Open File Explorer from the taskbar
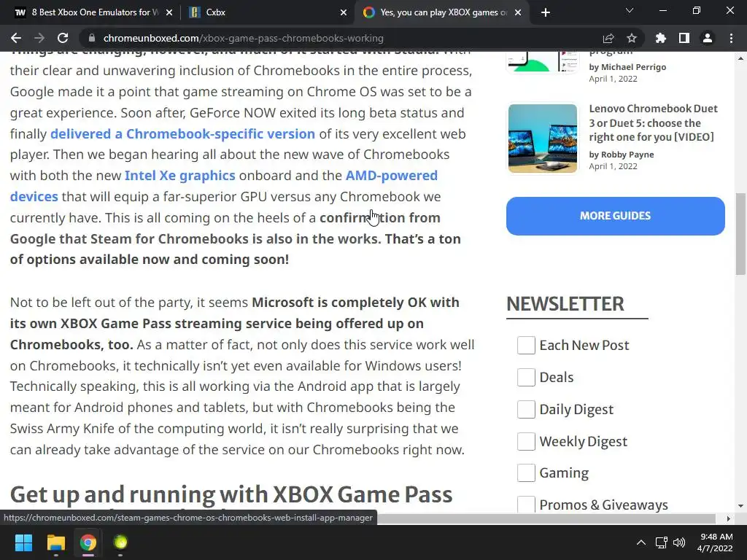The image size is (747, 560). 55,542
